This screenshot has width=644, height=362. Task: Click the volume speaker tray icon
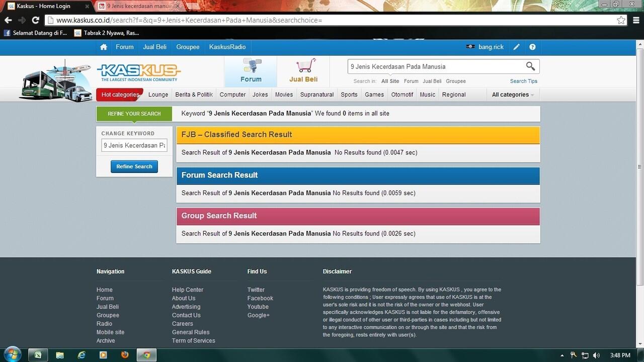pos(596,355)
